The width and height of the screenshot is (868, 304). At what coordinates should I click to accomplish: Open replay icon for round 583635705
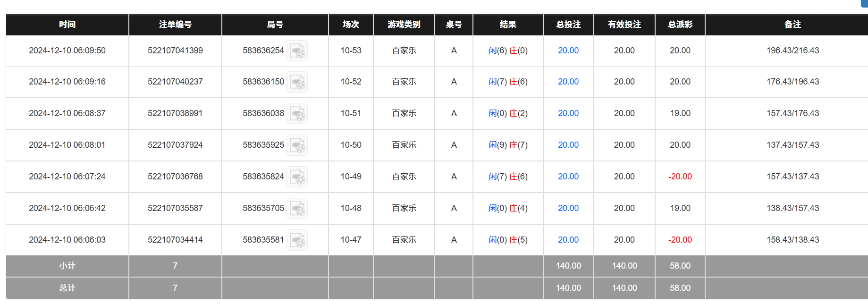pyautogui.click(x=297, y=209)
